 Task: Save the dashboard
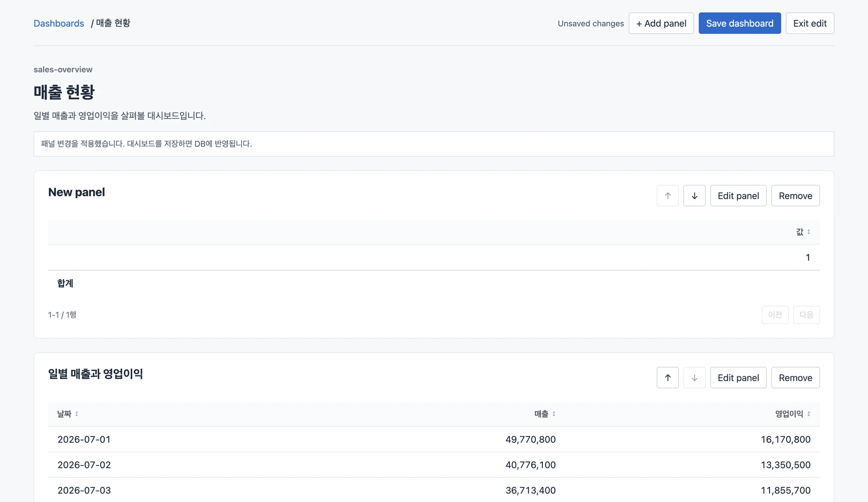pos(740,23)
